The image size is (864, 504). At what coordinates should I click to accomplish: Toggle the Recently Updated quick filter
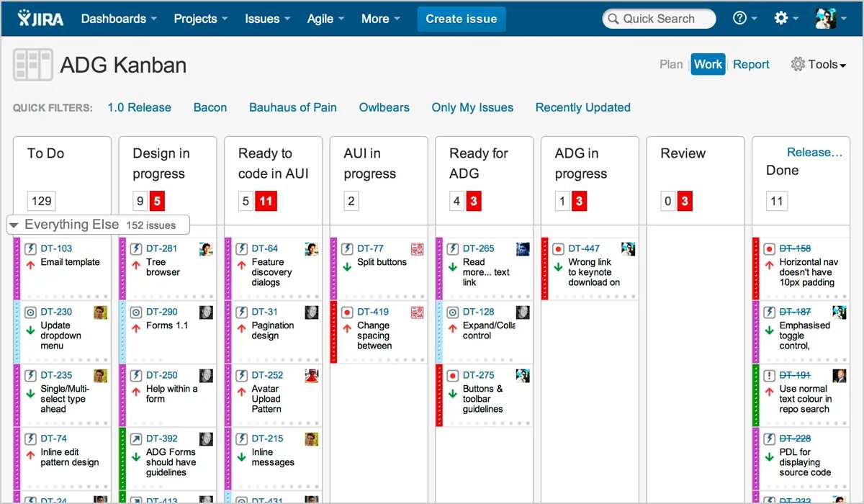[582, 107]
